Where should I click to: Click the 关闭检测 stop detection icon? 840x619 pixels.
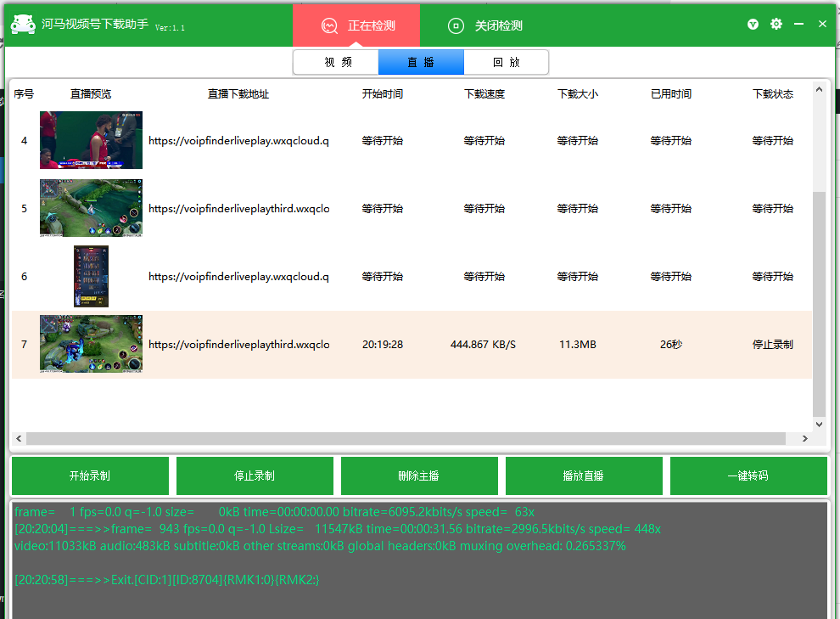point(456,25)
